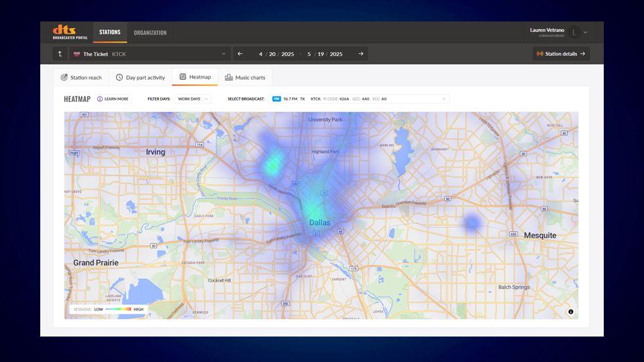Click the Cockrell Hill map label

pyautogui.click(x=219, y=280)
